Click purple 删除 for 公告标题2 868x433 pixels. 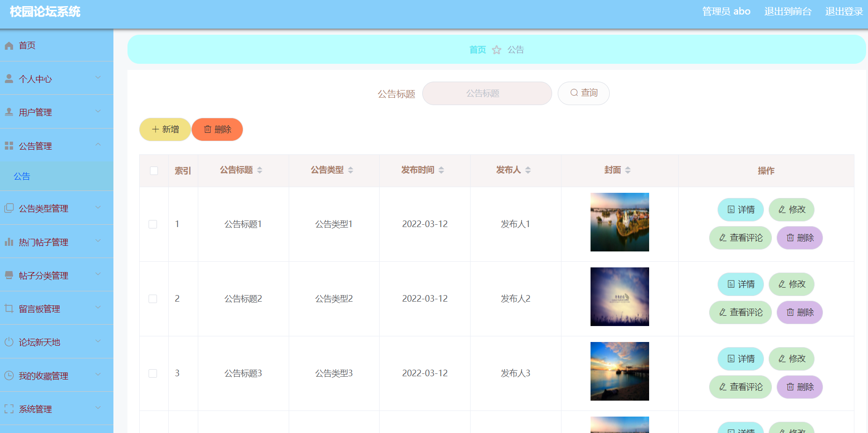click(x=800, y=312)
